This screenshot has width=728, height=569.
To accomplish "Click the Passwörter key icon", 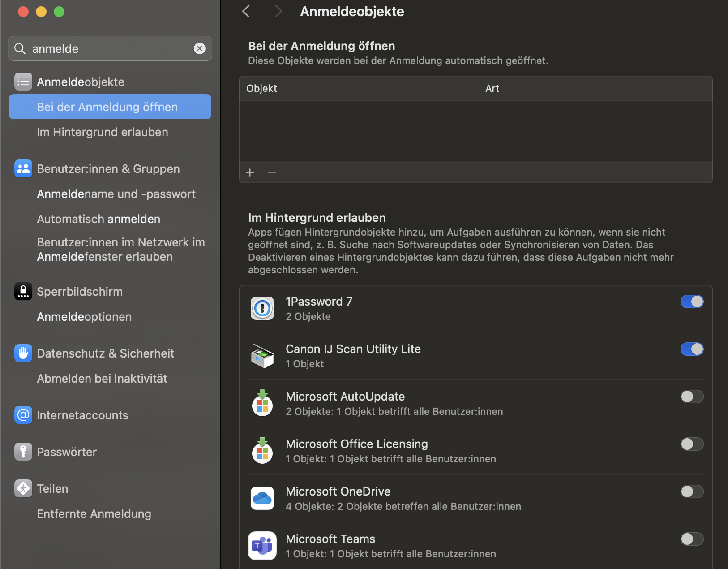I will 23,452.
